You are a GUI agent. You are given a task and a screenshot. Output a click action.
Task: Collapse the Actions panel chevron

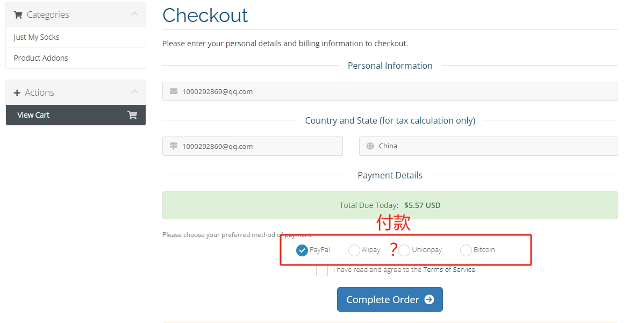coord(134,92)
